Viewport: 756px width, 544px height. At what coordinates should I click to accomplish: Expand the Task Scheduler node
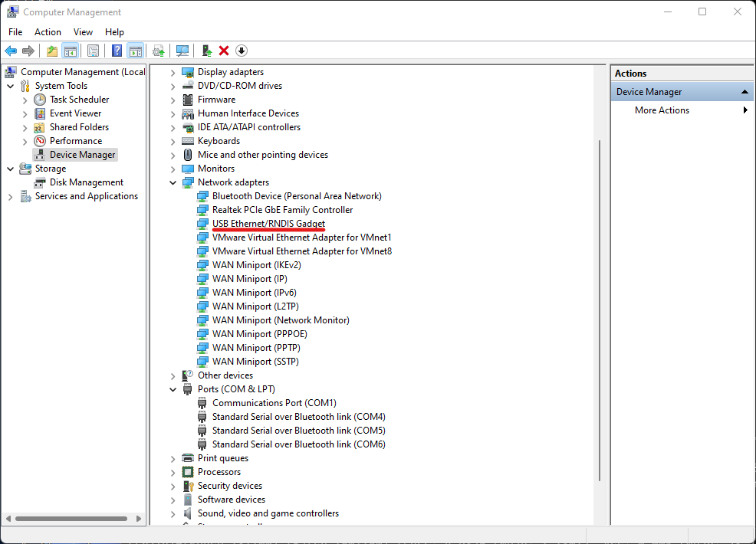[x=25, y=100]
